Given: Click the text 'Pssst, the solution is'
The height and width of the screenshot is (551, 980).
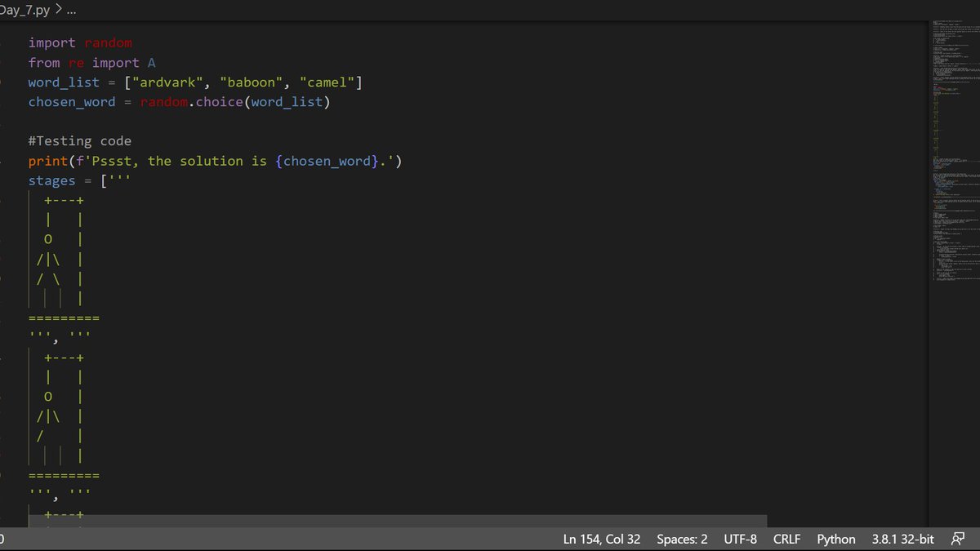Looking at the screenshot, I should (x=180, y=161).
